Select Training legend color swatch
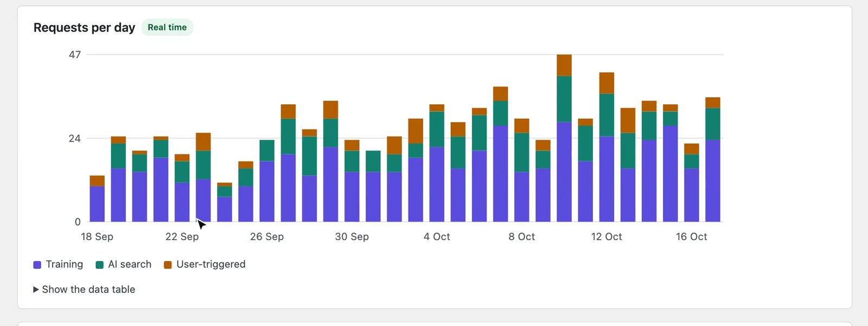Image resolution: width=868 pixels, height=326 pixels. (x=37, y=265)
